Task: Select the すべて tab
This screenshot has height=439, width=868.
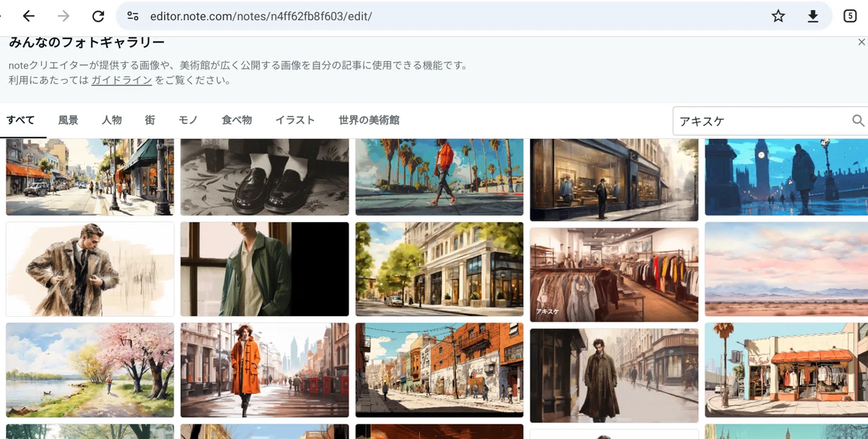Action: [x=21, y=120]
